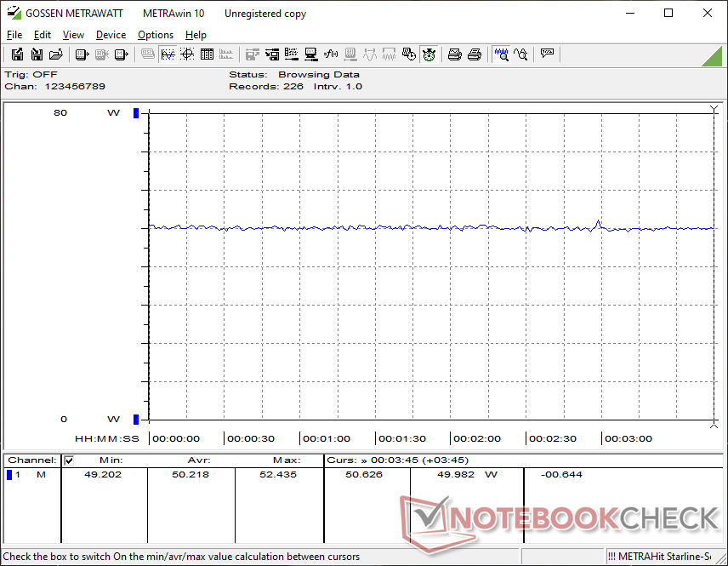This screenshot has height=566, width=728.
Task: Open the File menu
Action: coord(14,35)
